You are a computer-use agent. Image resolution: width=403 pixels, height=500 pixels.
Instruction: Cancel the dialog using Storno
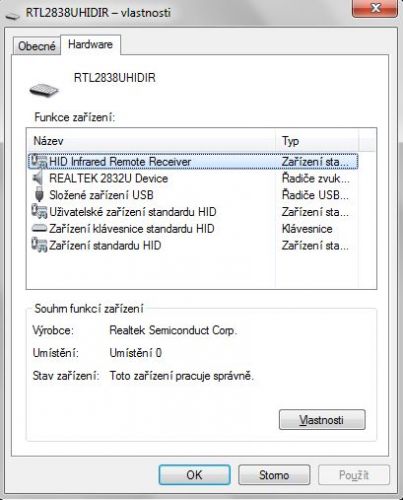[x=274, y=475]
